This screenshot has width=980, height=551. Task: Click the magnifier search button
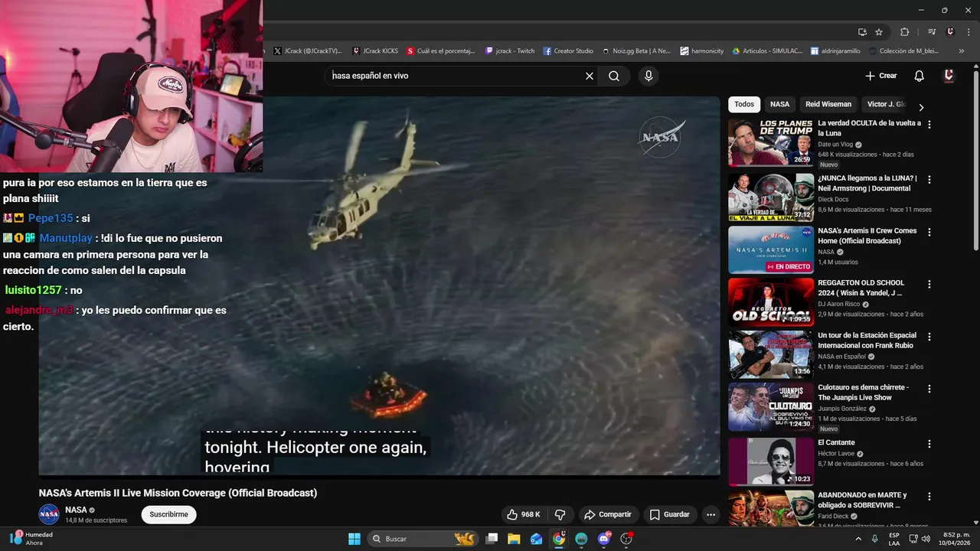pyautogui.click(x=614, y=76)
